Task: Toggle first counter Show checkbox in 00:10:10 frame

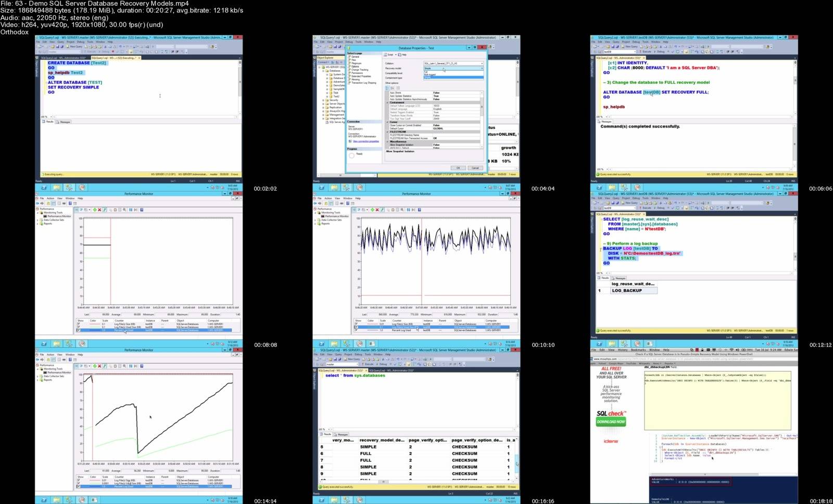Action: [356, 324]
